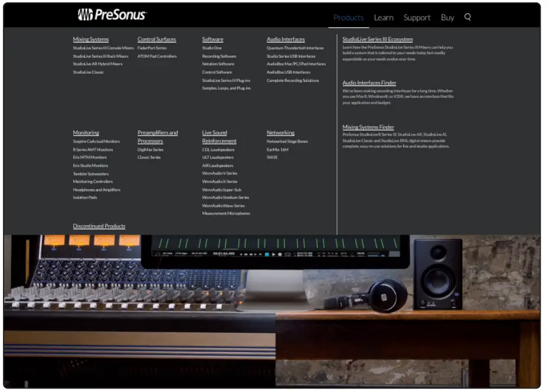This screenshot has height=392, width=547.
Task: View Discontinued Products
Action: point(99,226)
